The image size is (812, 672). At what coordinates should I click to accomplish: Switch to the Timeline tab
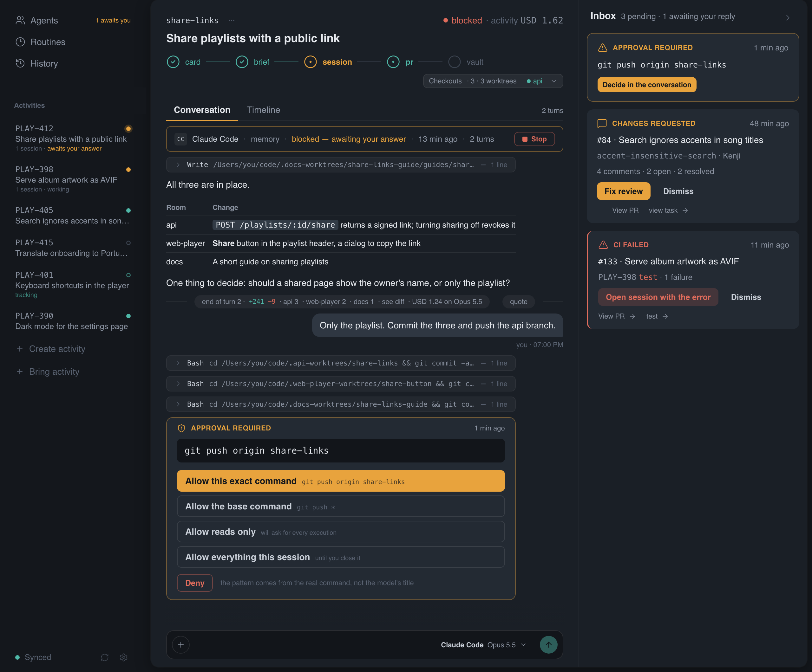[263, 110]
